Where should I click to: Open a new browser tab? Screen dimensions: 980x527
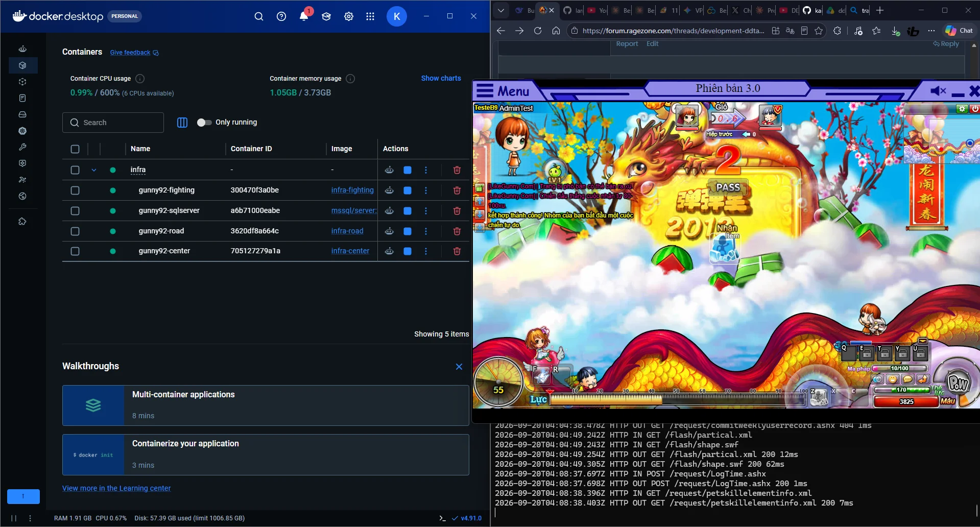(879, 10)
